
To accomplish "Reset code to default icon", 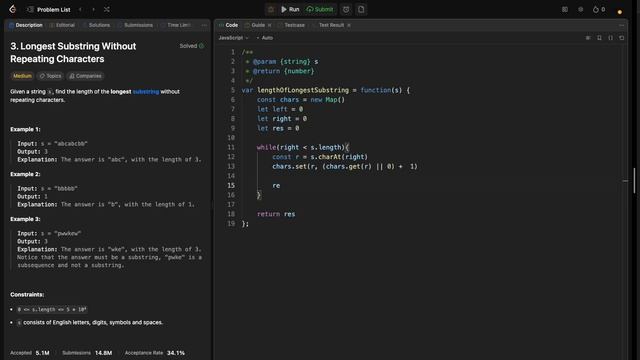I will tap(622, 38).
